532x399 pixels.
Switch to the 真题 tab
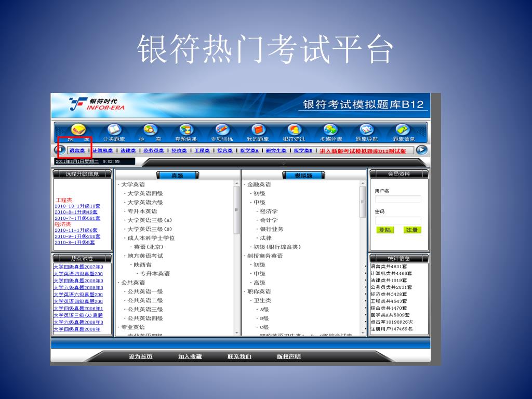(178, 176)
